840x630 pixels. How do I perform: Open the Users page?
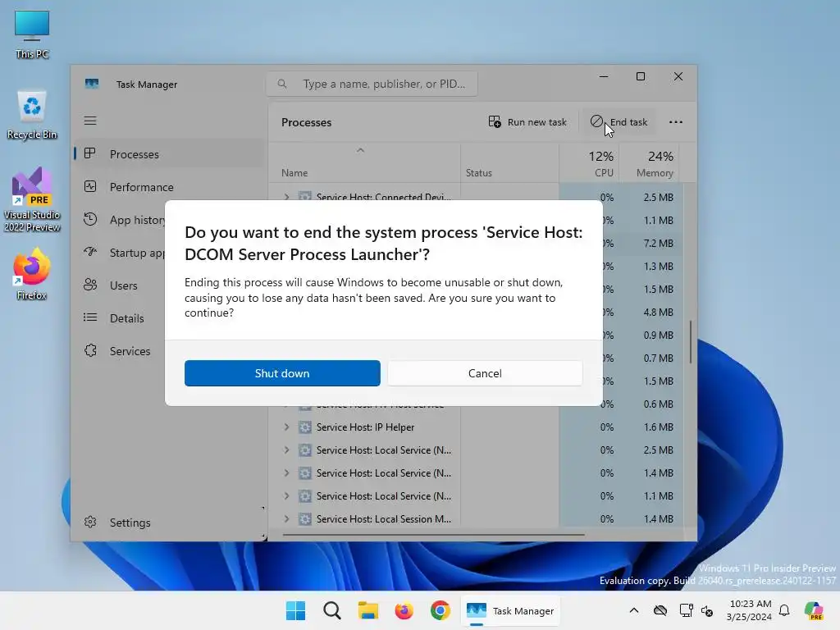click(123, 285)
